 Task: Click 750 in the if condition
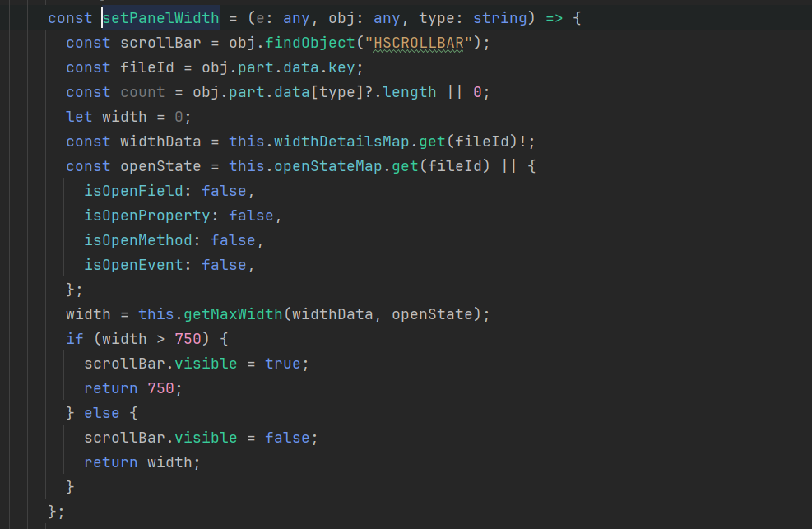tap(188, 339)
